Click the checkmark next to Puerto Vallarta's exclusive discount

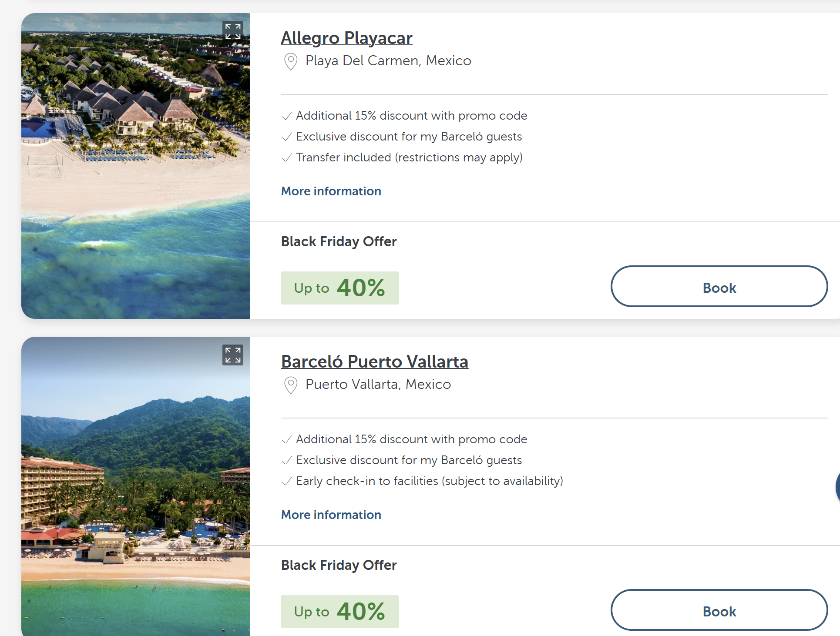(287, 461)
